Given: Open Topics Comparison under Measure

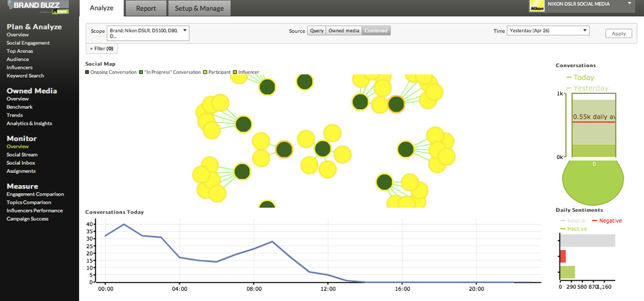Looking at the screenshot, I should click(x=29, y=202).
